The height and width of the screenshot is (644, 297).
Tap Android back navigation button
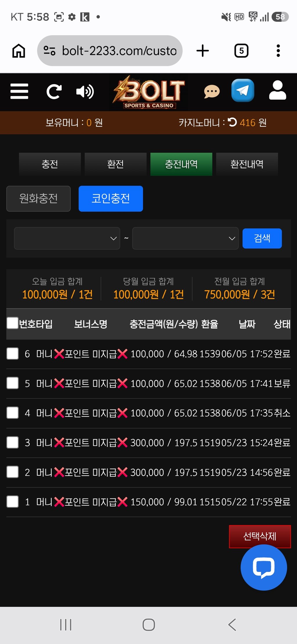point(232,625)
